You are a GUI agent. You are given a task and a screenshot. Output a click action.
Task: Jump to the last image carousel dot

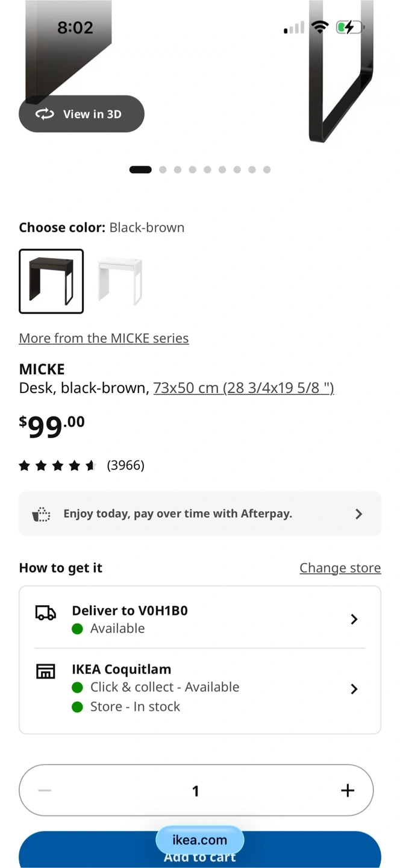(x=267, y=170)
